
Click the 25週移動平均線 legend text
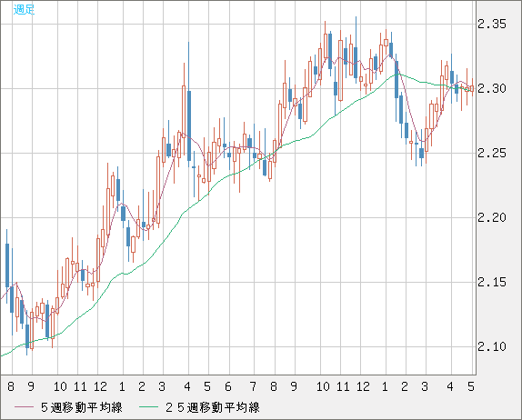coord(213,407)
